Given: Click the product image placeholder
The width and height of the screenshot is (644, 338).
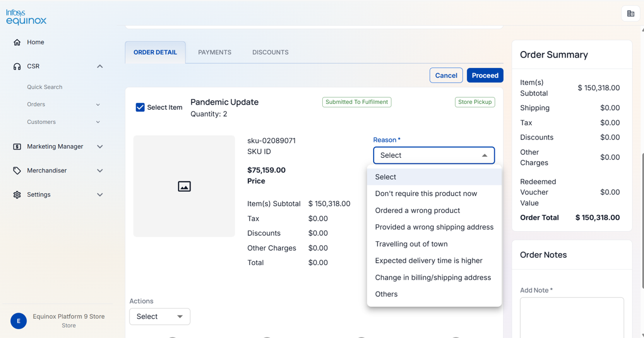Looking at the screenshot, I should [184, 186].
